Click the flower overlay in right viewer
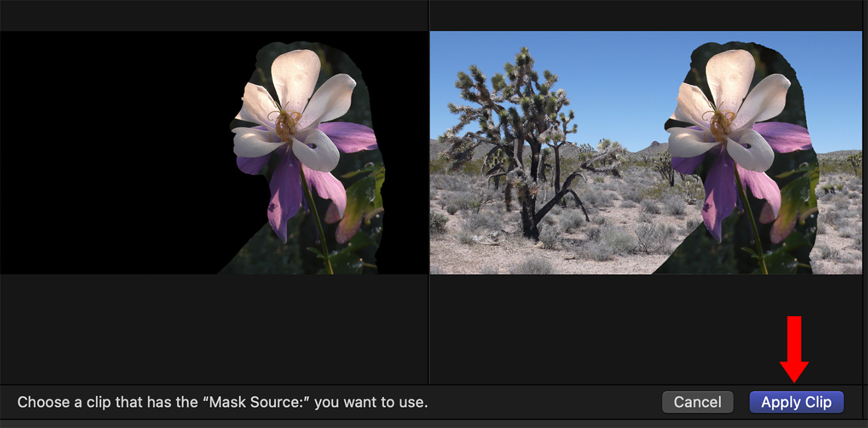This screenshot has width=868, height=428. click(740, 157)
